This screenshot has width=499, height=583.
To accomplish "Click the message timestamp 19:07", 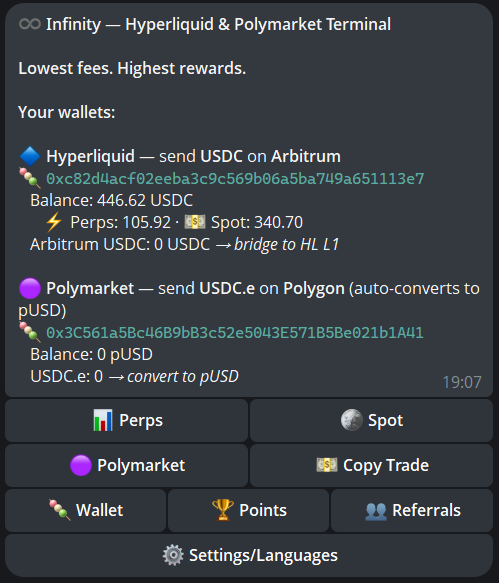I will pos(462,383).
